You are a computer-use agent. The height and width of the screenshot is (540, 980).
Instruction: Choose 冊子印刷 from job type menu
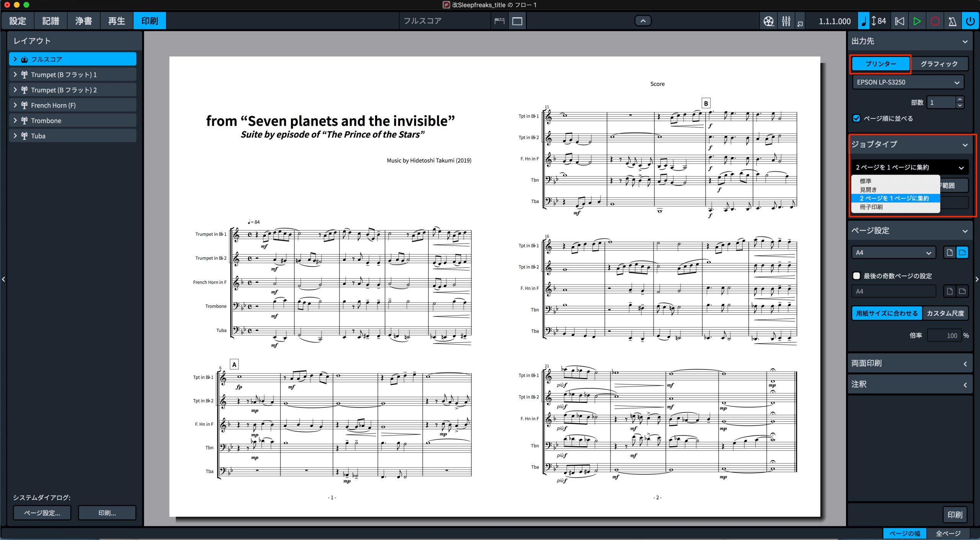point(871,207)
